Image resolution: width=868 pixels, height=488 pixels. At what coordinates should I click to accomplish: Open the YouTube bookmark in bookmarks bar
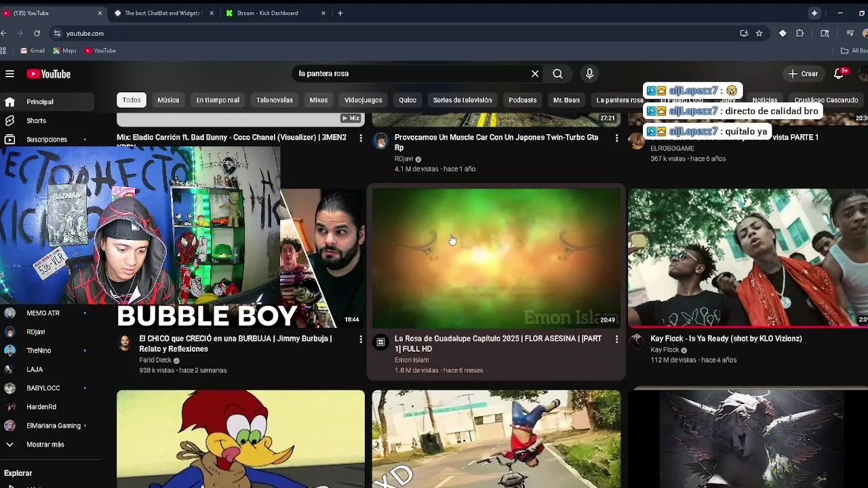pos(100,50)
